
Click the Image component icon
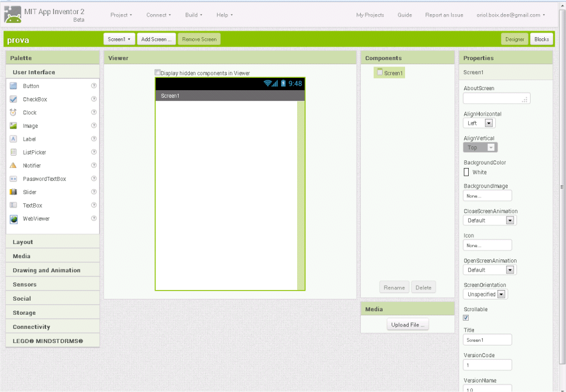pos(14,126)
